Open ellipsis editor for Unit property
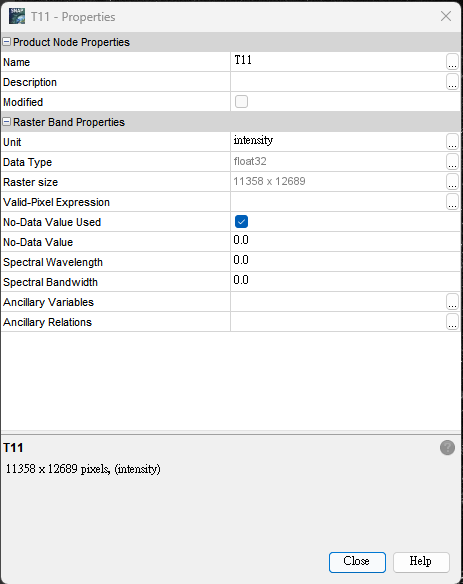The height and width of the screenshot is (584, 463). click(x=452, y=142)
